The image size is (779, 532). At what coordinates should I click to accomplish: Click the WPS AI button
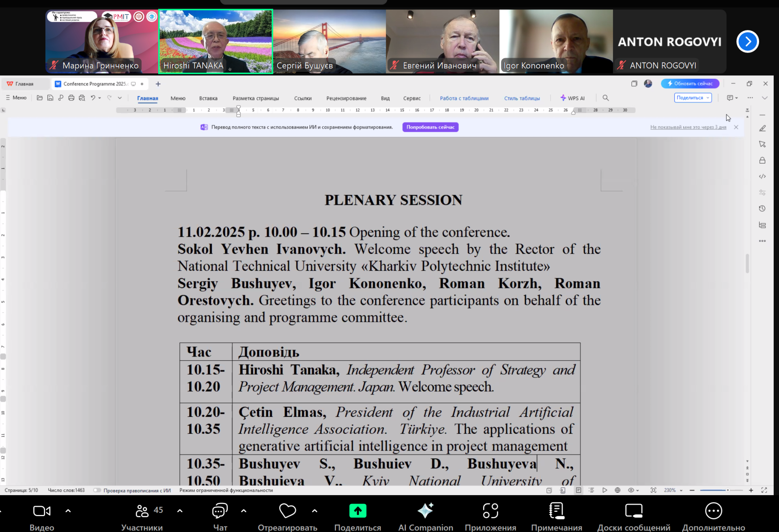coord(572,98)
